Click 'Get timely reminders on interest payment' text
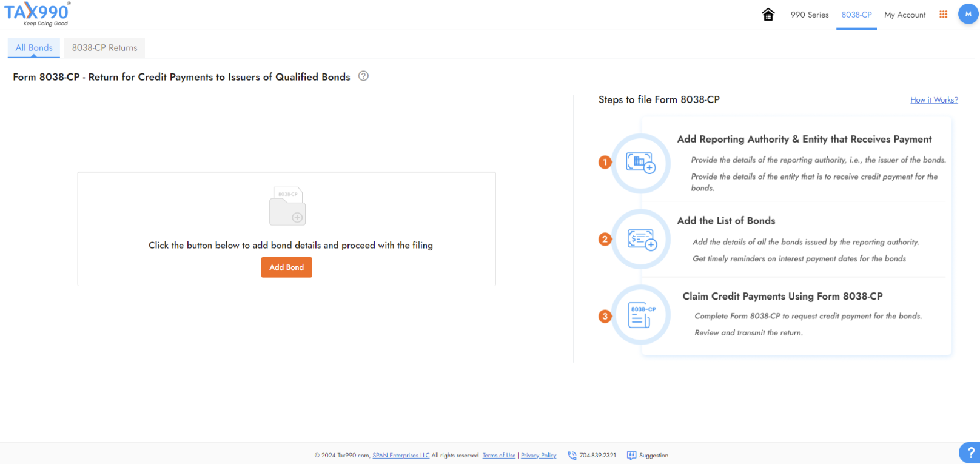 click(799, 259)
